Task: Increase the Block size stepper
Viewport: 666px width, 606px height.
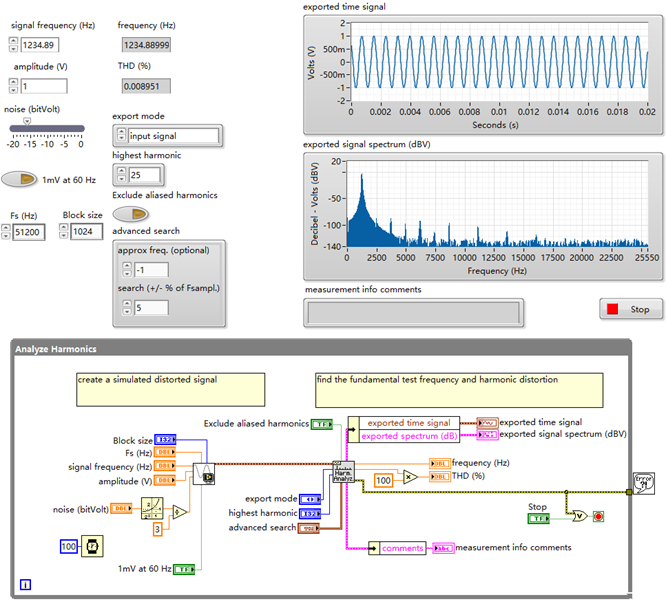Action: point(63,227)
